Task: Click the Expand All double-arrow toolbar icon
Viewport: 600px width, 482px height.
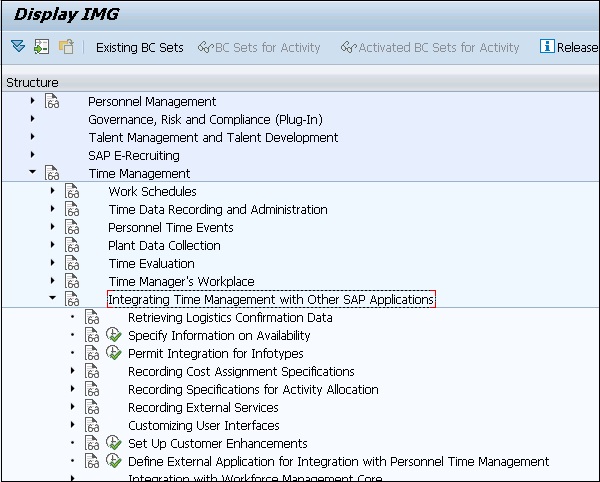Action: tap(18, 47)
